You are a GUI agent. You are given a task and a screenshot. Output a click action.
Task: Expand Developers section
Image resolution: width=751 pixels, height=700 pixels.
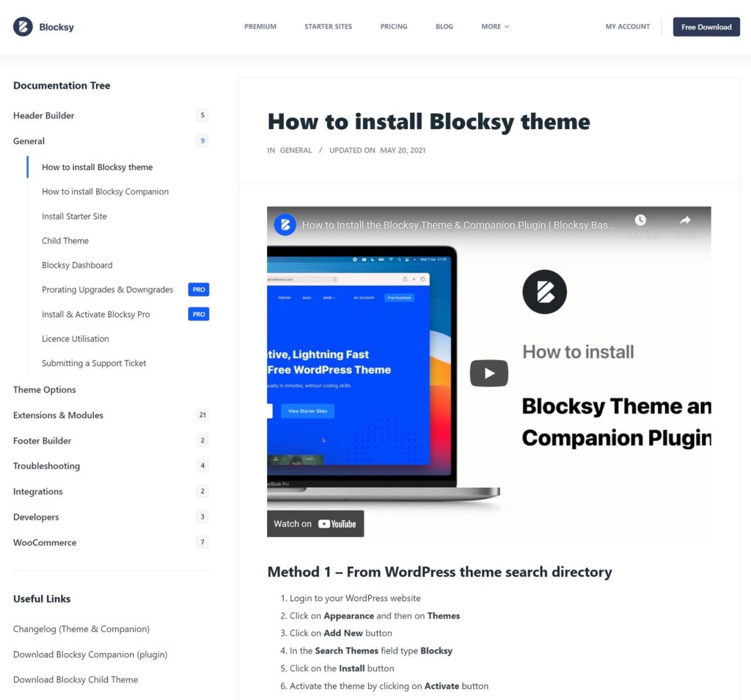pos(36,517)
